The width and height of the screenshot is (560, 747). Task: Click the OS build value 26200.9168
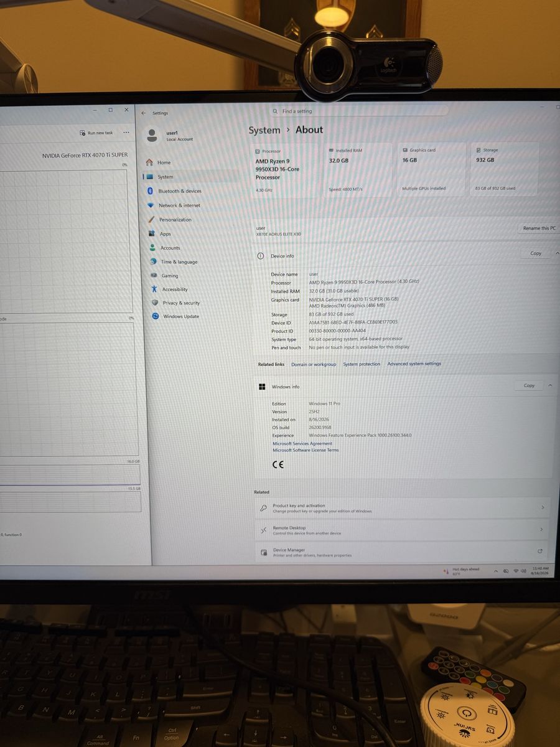tap(320, 428)
